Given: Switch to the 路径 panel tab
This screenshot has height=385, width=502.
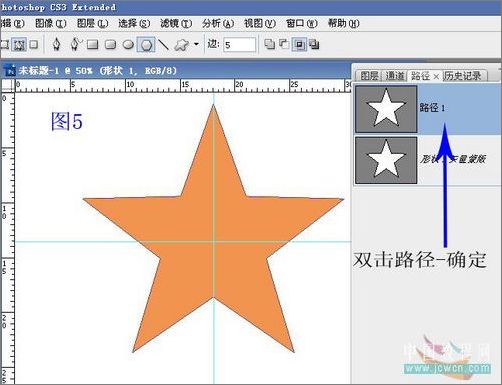Looking at the screenshot, I should tap(420, 76).
